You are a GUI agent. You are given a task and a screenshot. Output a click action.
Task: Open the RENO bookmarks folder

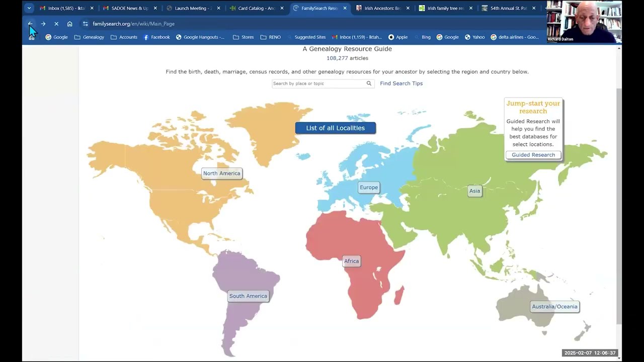coord(271,37)
